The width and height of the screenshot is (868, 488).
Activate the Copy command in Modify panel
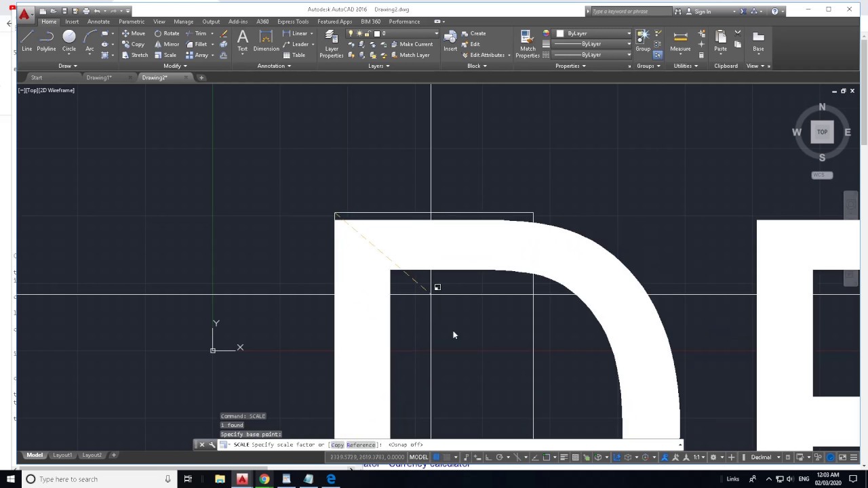click(x=134, y=44)
